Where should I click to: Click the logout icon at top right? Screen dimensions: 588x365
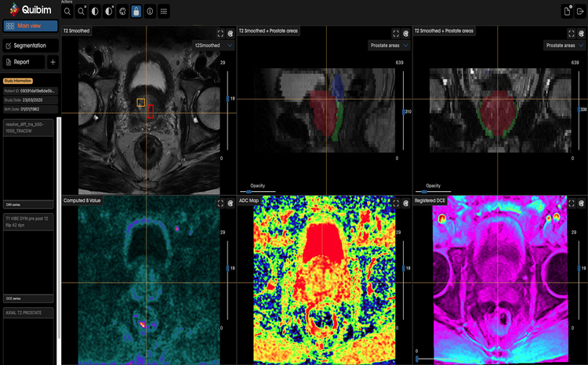(579, 11)
